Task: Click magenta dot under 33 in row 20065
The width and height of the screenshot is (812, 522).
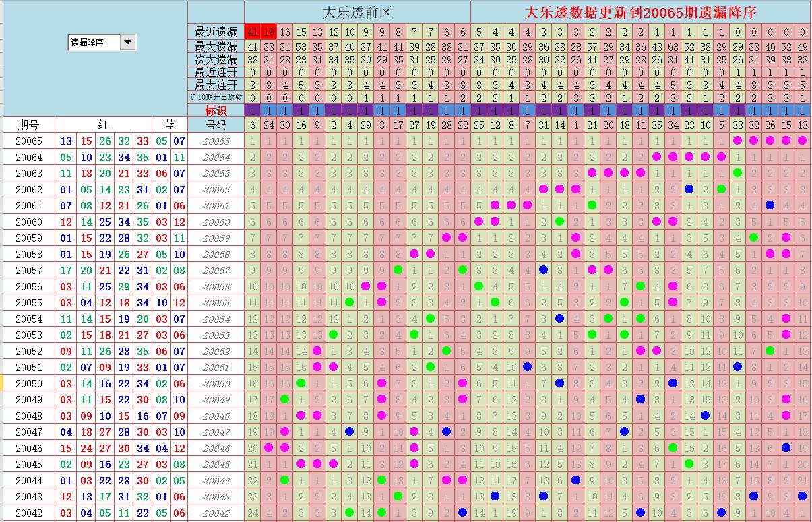Action: (737, 141)
